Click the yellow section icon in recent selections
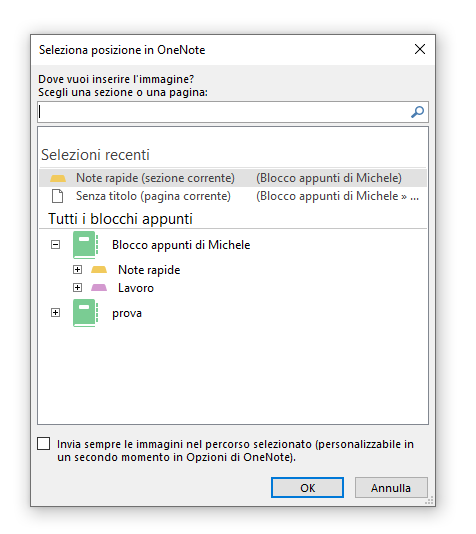The width and height of the screenshot is (476, 534). click(58, 178)
